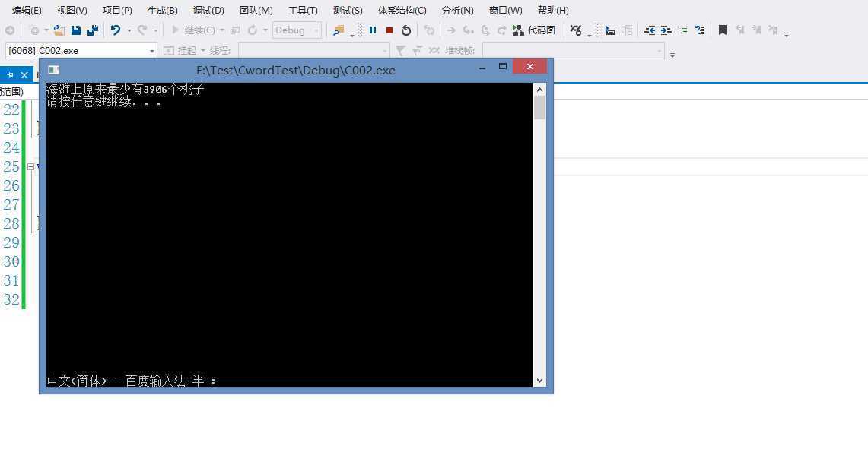Open the 帮助(H) menu
This screenshot has width=868, height=459.
point(553,10)
